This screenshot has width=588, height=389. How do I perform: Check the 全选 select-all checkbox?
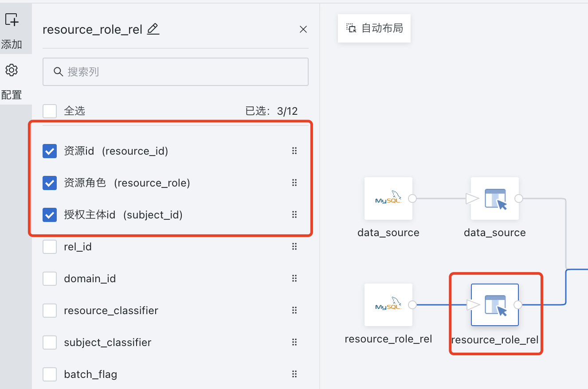pyautogui.click(x=50, y=111)
